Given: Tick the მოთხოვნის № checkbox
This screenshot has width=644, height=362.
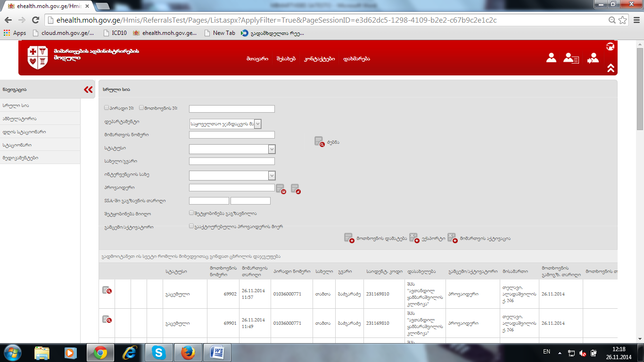Looking at the screenshot, I should coord(141,108).
